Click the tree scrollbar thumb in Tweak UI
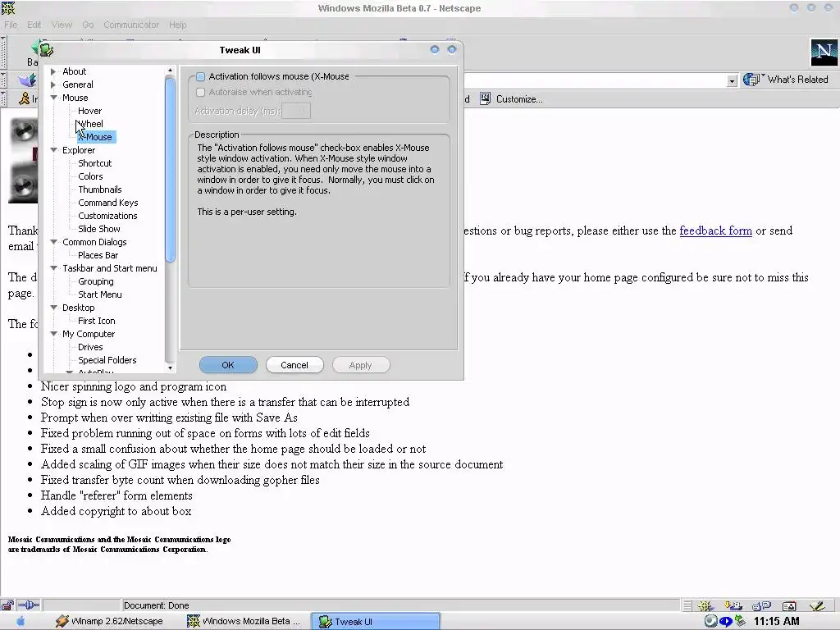This screenshot has width=840, height=630. tap(170, 171)
